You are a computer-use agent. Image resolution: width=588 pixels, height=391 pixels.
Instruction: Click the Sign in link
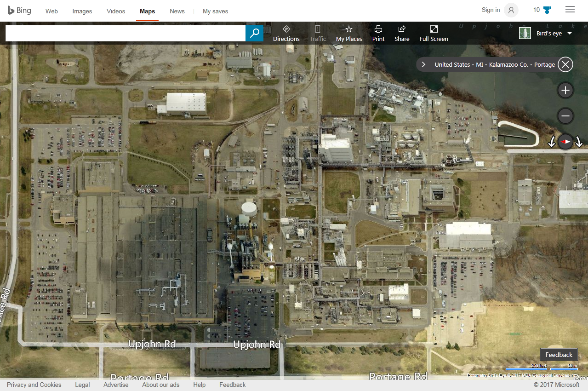tap(491, 10)
